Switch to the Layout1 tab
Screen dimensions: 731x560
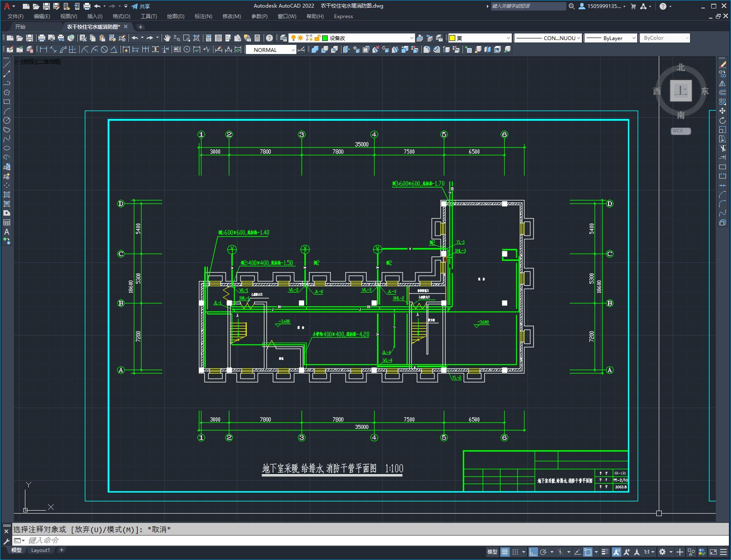coord(41,550)
